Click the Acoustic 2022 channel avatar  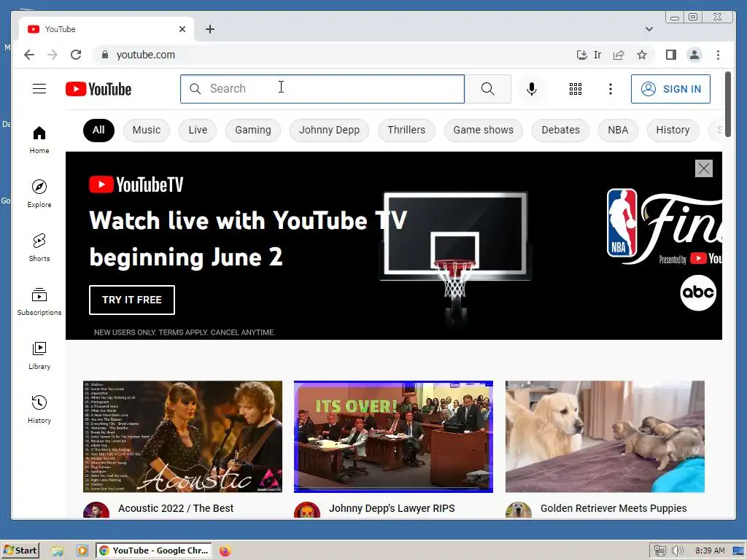(x=96, y=510)
